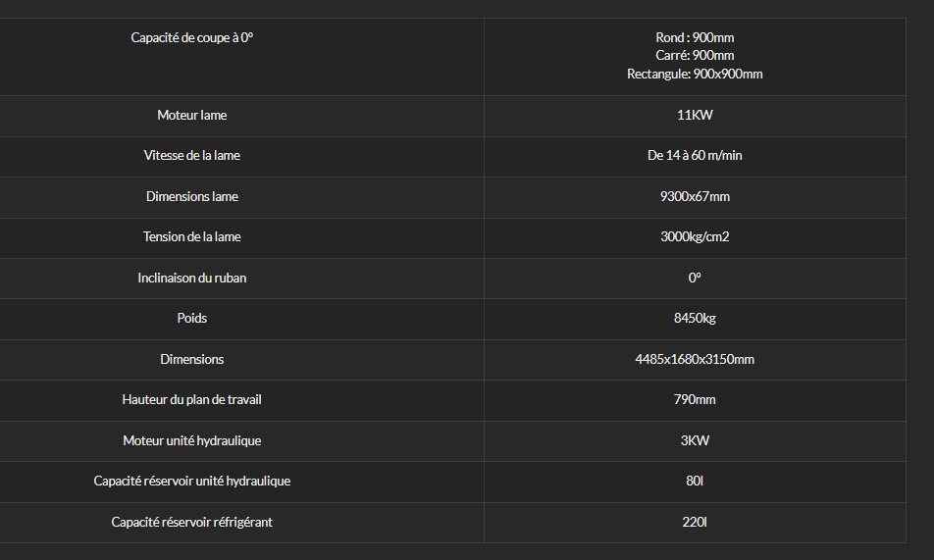This screenshot has height=560, width=934.
Task: Click the '790mm' work height value
Action: pyautogui.click(x=695, y=400)
